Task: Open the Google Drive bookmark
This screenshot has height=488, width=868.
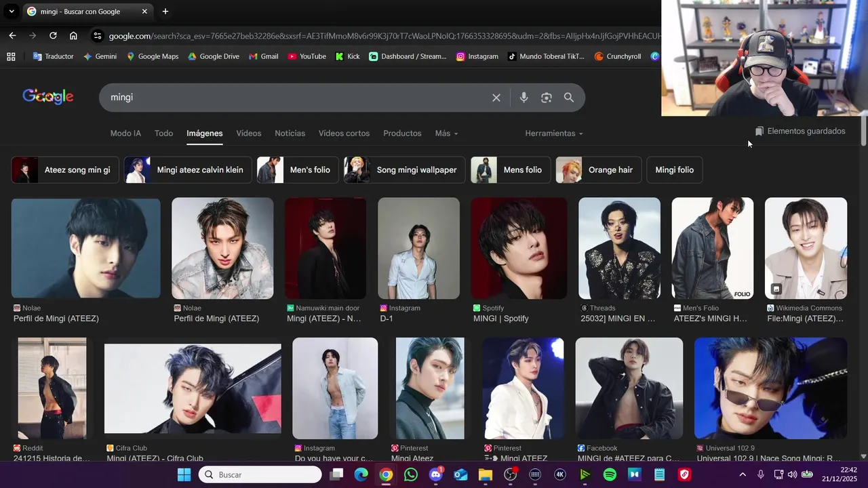Action: pyautogui.click(x=213, y=56)
